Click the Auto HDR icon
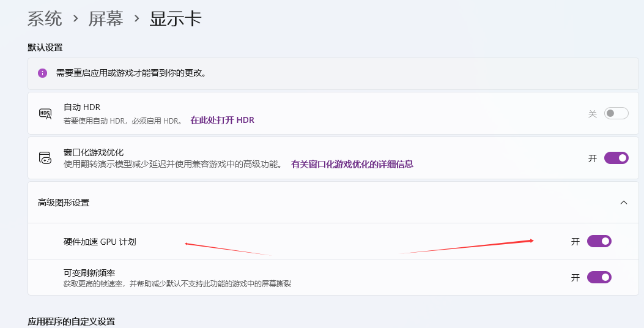 (x=45, y=114)
